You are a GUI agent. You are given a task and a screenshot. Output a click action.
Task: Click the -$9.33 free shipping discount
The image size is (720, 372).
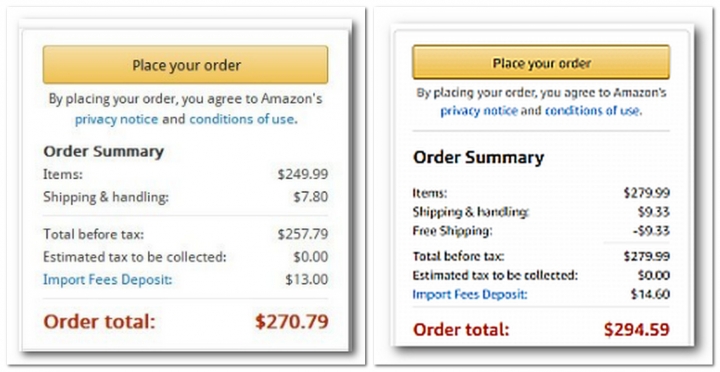coord(652,231)
